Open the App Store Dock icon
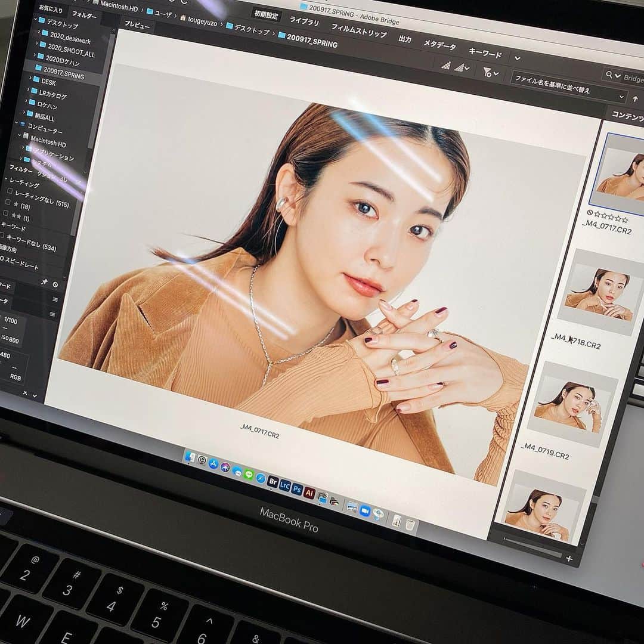The height and width of the screenshot is (644, 644). 213,464
